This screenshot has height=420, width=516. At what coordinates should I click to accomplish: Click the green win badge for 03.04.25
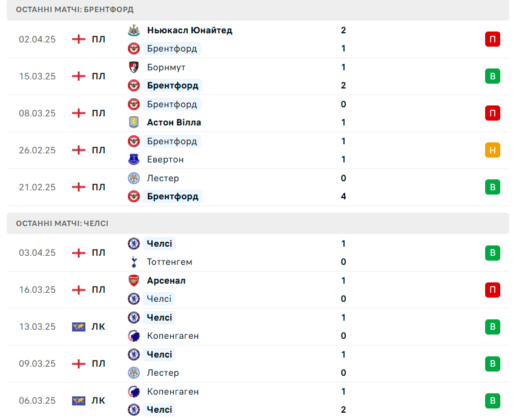(x=492, y=253)
